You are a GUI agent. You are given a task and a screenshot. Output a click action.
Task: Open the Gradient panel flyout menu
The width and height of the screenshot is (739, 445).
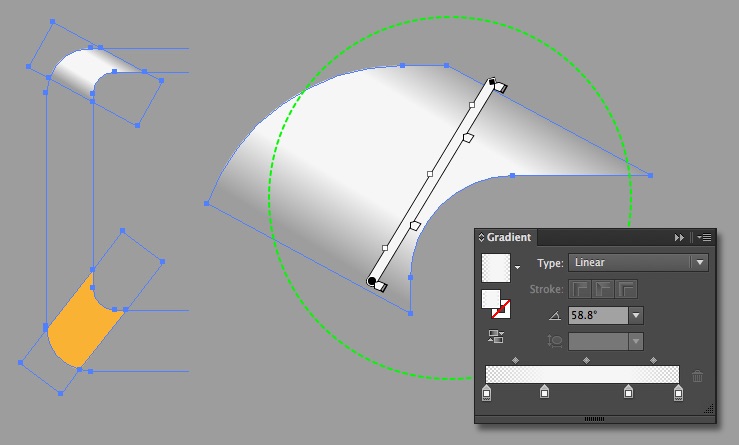click(x=704, y=237)
